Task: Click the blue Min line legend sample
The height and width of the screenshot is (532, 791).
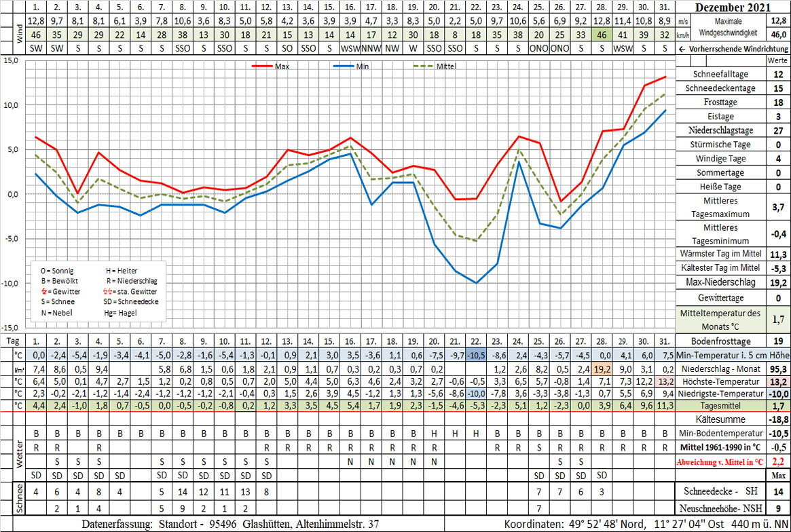Action: point(344,66)
